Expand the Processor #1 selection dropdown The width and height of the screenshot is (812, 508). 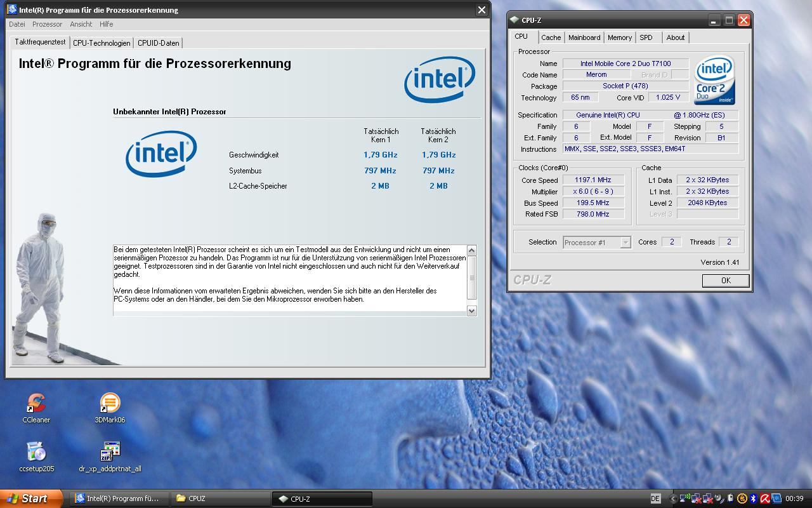tap(625, 242)
